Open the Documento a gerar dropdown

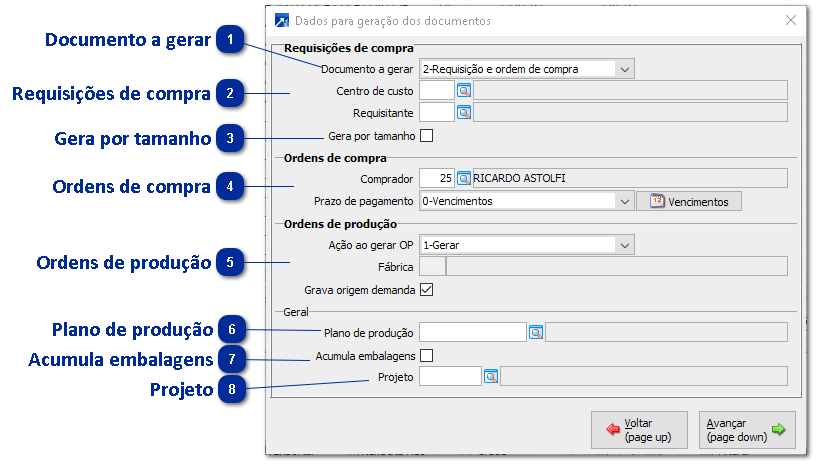[x=527, y=69]
